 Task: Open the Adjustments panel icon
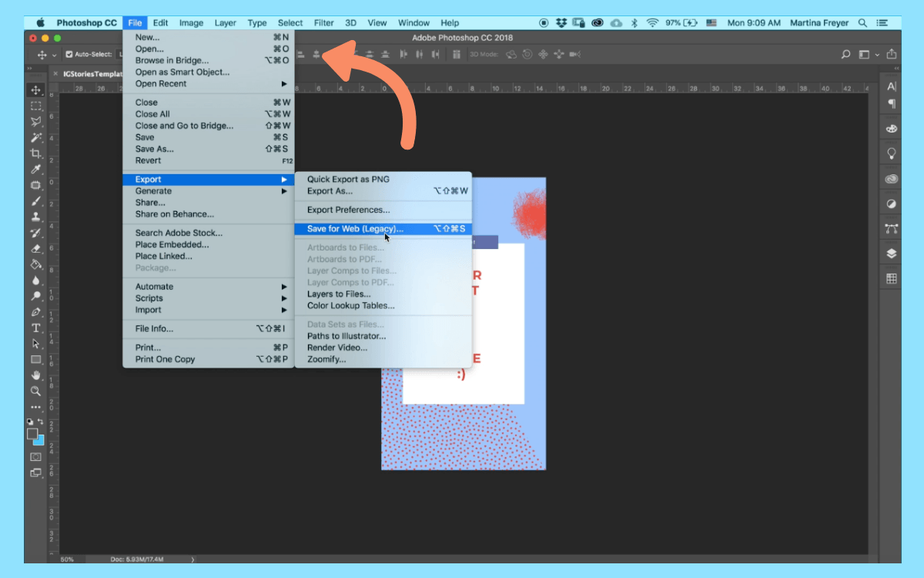(x=892, y=203)
